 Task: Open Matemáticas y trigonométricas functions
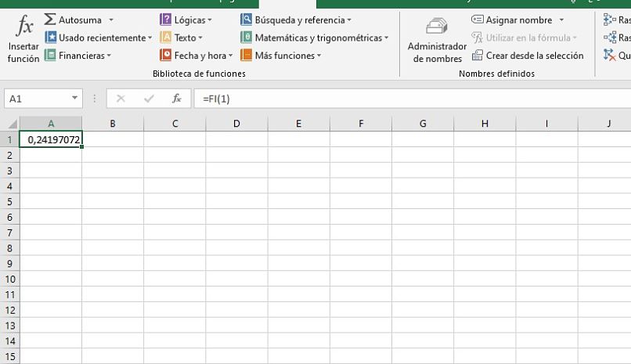pyautogui.click(x=315, y=38)
